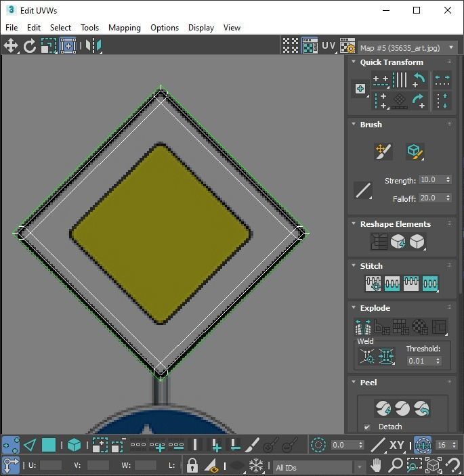Click Align Vertically to Pivot icon
This screenshot has width=464, height=476.
coord(381,101)
